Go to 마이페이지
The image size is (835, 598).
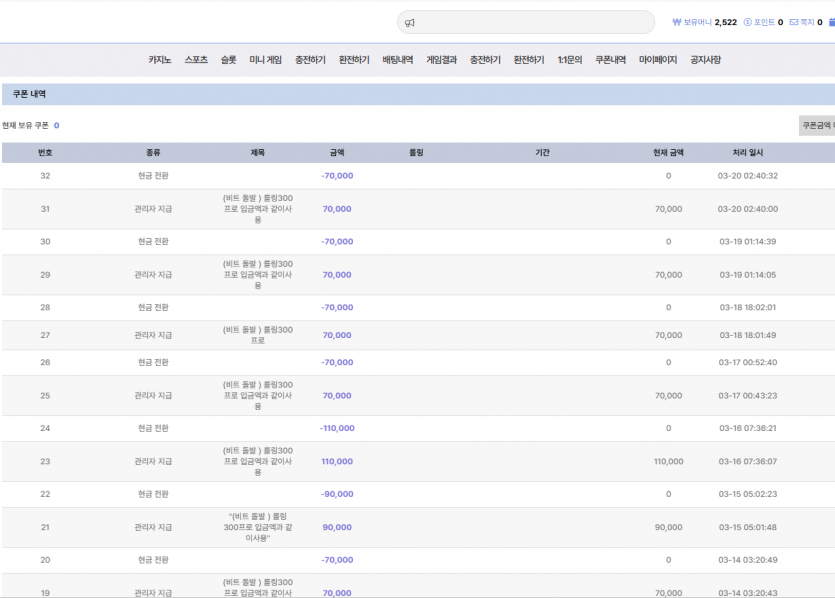tap(658, 60)
